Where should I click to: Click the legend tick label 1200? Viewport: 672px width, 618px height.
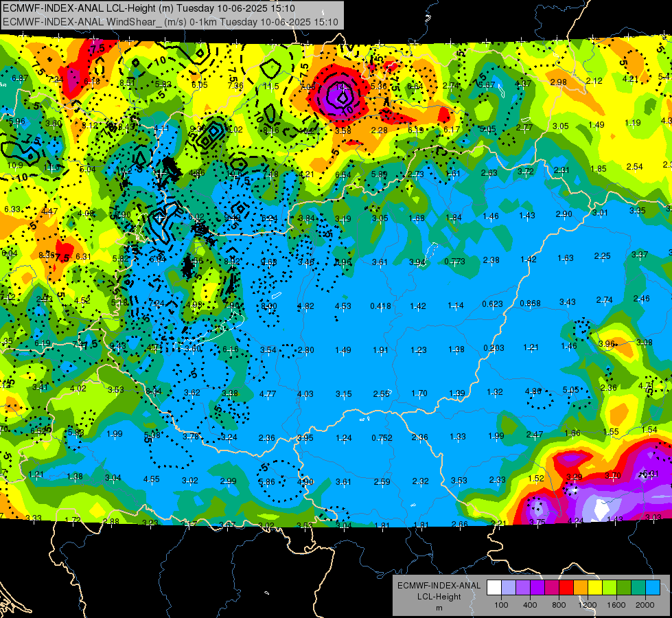(588, 605)
